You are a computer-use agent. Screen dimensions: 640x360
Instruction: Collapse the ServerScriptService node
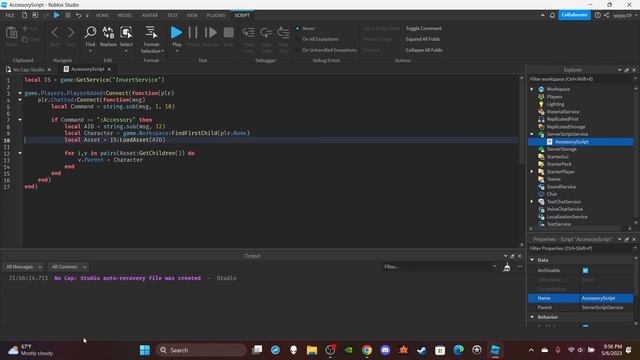tap(532, 134)
